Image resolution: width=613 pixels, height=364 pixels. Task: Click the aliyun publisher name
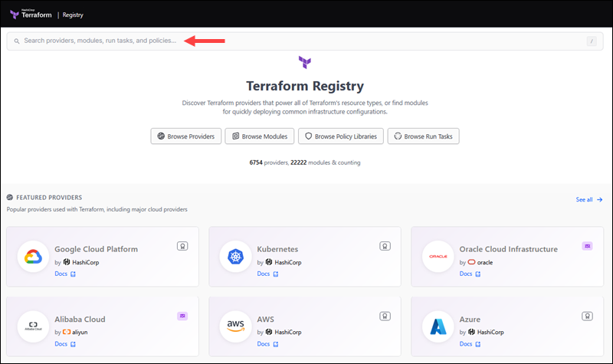(x=80, y=332)
